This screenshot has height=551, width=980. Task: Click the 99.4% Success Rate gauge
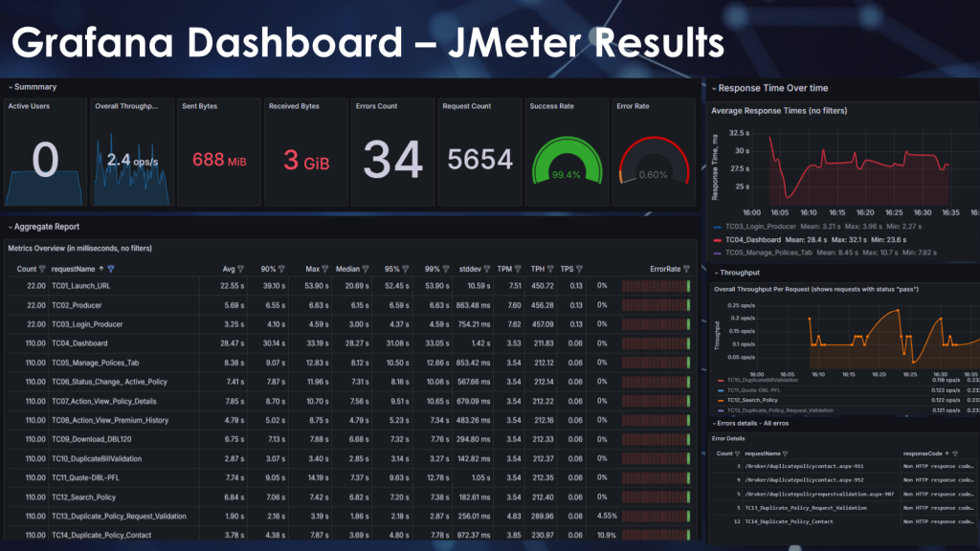point(567,161)
